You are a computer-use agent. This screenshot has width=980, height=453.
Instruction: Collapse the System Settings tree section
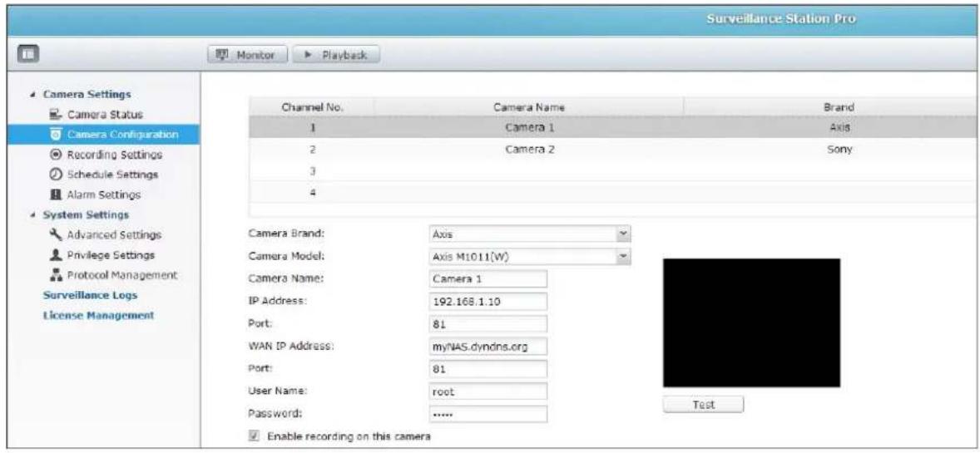pos(32,215)
